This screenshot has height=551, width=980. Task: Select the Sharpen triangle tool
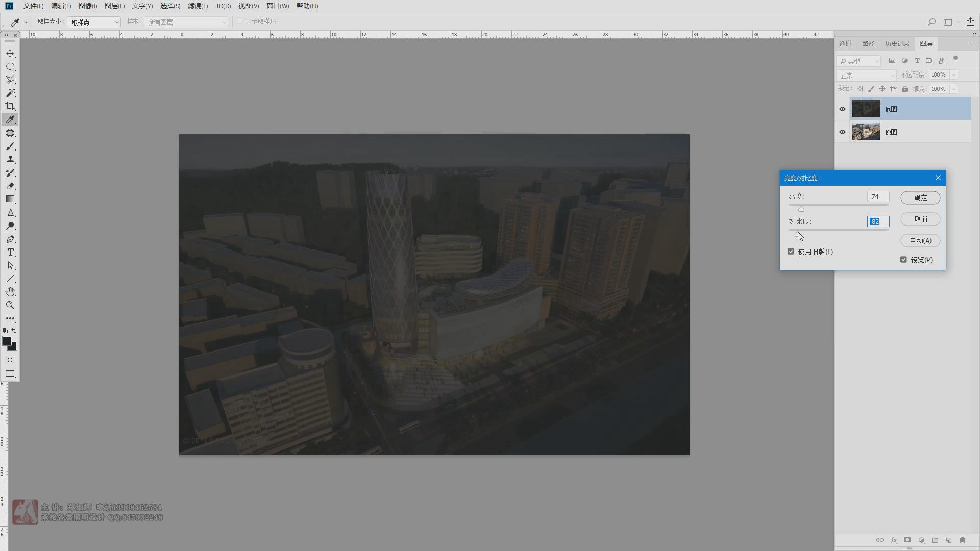tap(10, 213)
